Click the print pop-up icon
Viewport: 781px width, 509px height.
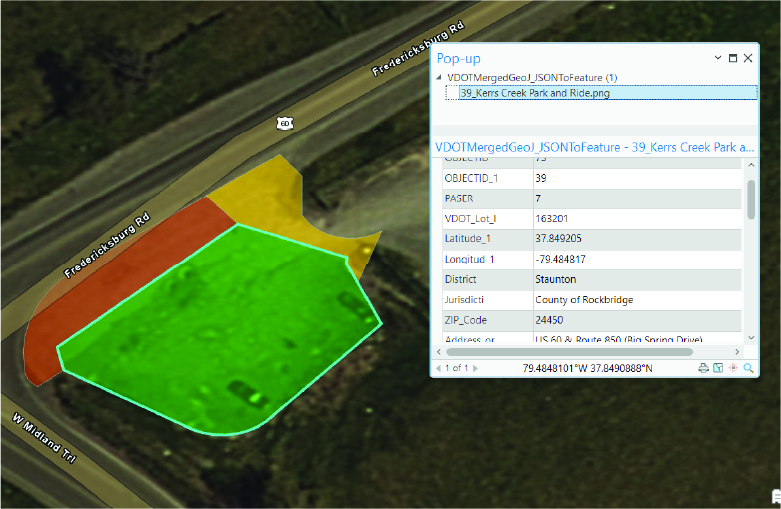[x=703, y=368]
